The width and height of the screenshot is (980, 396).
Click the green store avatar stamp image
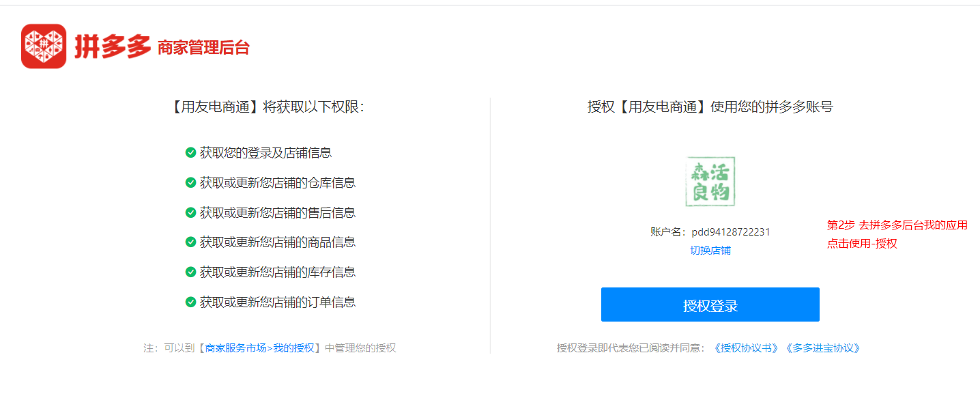point(710,181)
